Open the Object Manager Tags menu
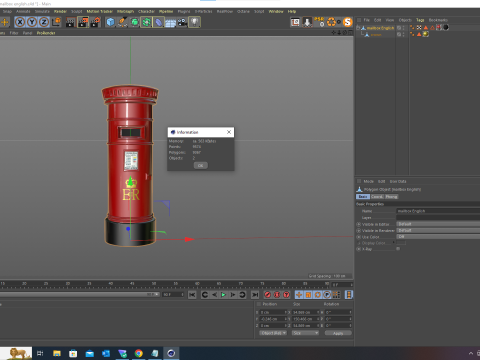The width and height of the screenshot is (480, 360). click(420, 20)
